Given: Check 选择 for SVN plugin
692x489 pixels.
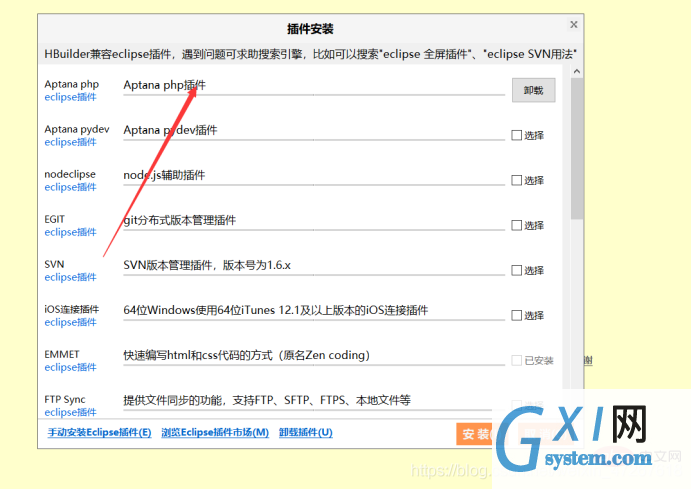Looking at the screenshot, I should point(516,270).
